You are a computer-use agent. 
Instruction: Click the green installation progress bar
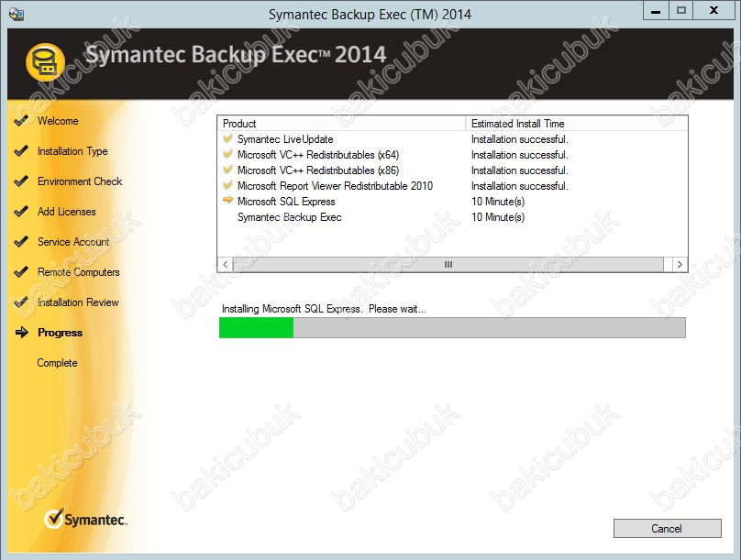click(x=452, y=328)
